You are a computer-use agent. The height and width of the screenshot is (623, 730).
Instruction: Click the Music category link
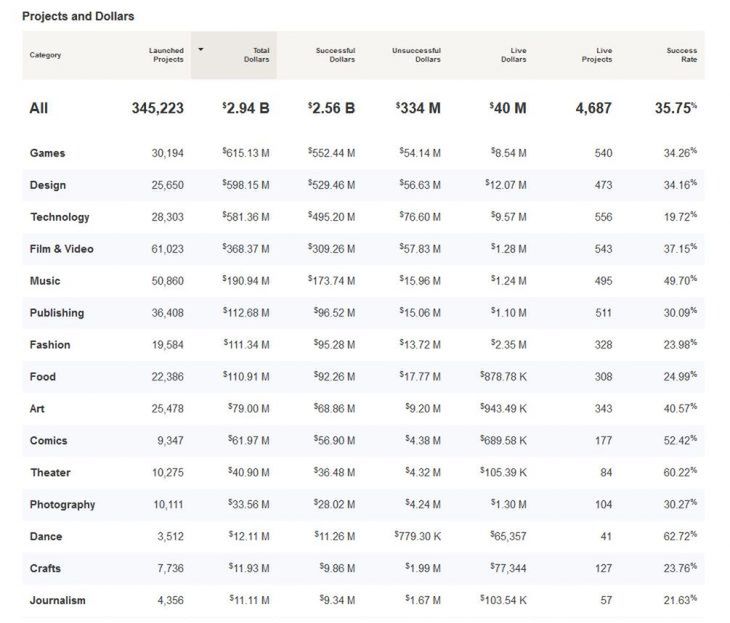[45, 281]
